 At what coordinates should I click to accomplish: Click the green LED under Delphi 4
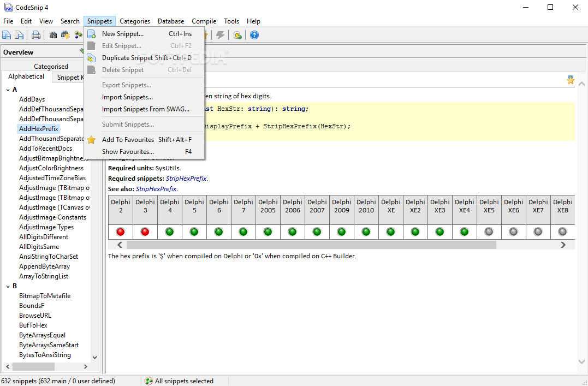tap(169, 232)
